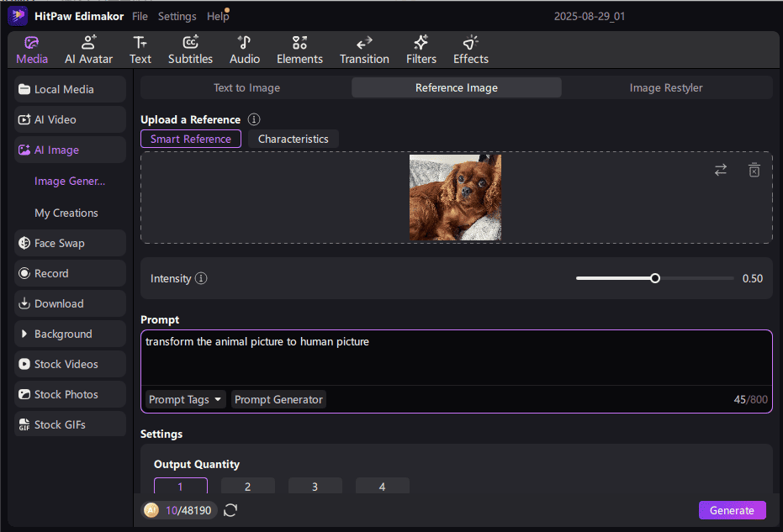
Task: Switch to the Image Restyler tab
Action: tap(665, 88)
